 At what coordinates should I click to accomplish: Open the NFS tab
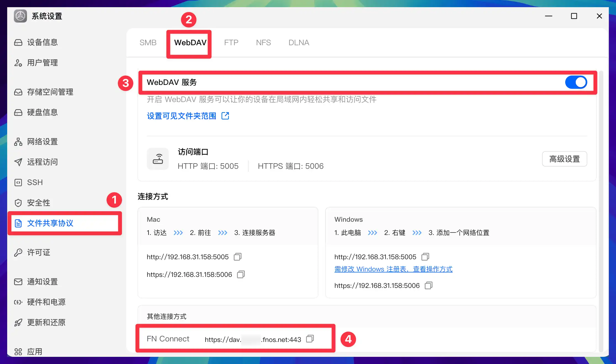[263, 42]
